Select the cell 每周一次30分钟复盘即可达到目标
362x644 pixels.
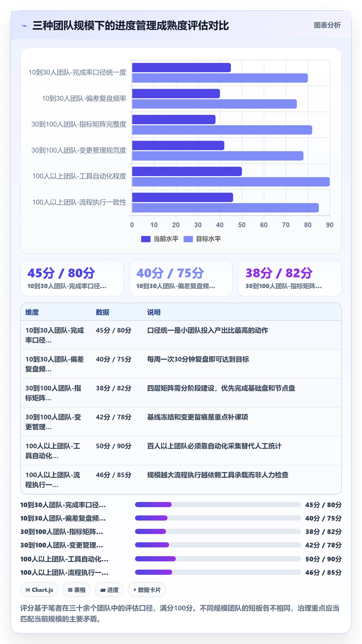pos(198,359)
